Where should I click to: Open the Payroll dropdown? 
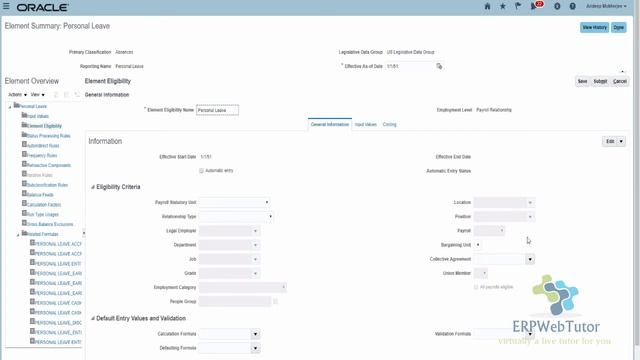point(502,231)
